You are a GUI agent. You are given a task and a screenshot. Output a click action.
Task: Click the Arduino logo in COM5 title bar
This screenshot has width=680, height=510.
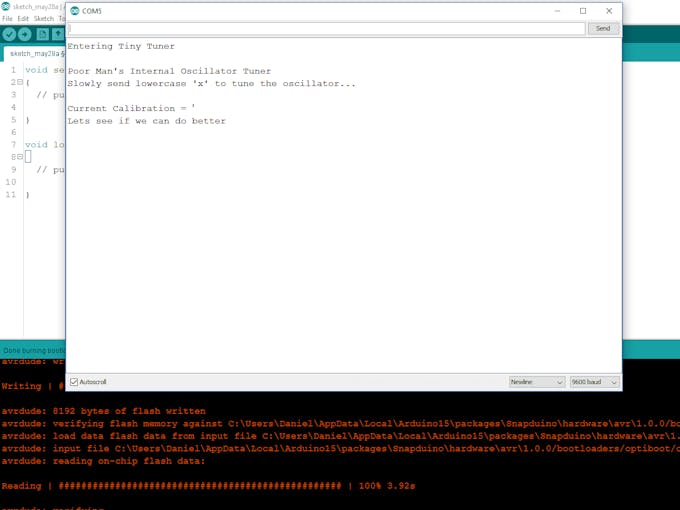(x=75, y=11)
